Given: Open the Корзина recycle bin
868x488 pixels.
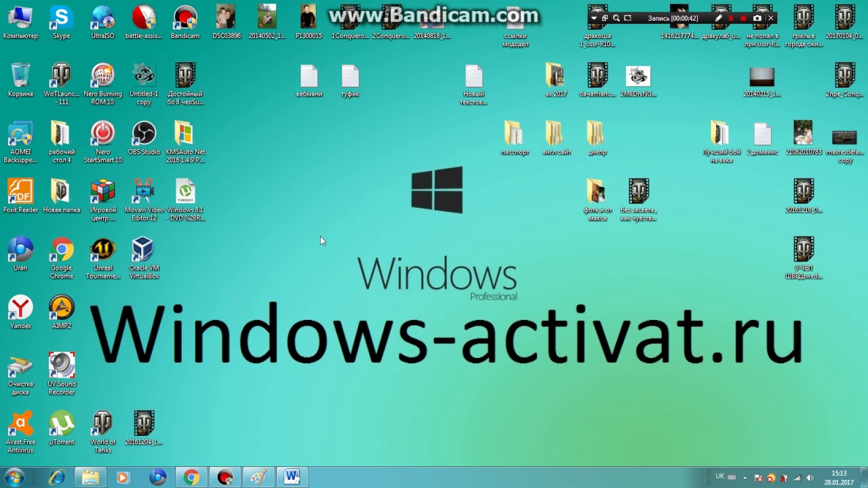Looking at the screenshot, I should 20,81.
